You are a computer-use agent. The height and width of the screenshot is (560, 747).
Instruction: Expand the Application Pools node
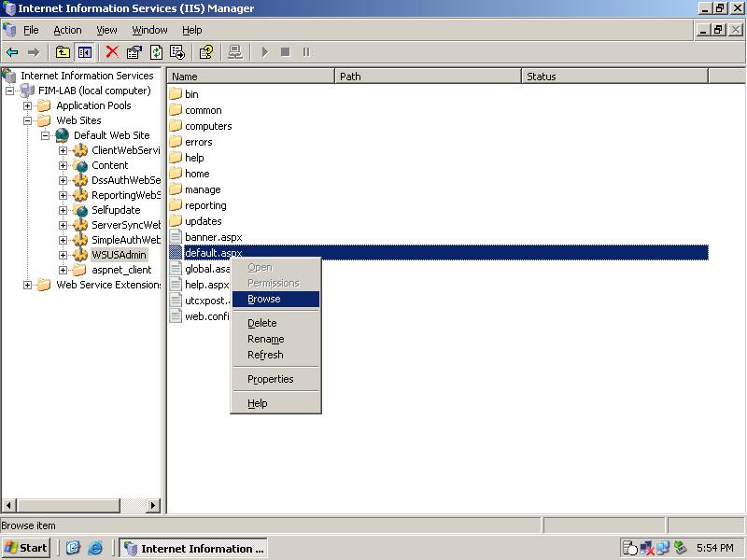(28, 105)
